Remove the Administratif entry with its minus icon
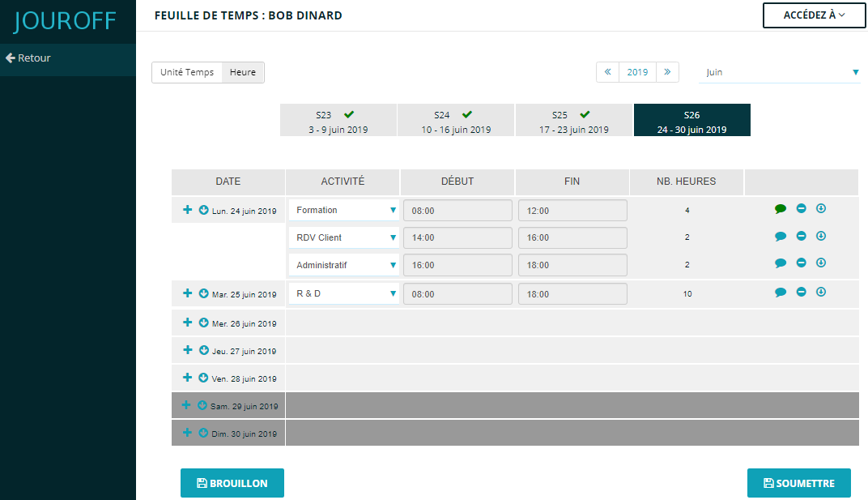 801,263
